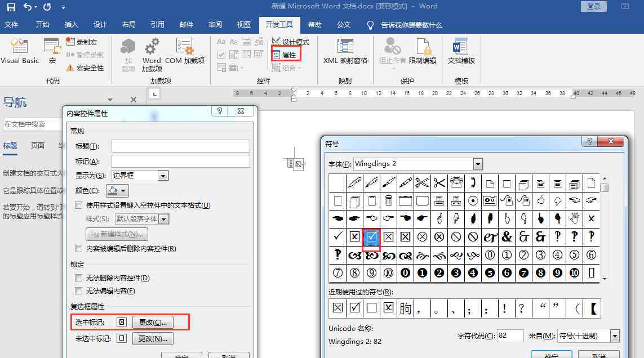Go to the 审阅 ribbon tab
This screenshot has height=358, width=644.
tap(215, 25)
